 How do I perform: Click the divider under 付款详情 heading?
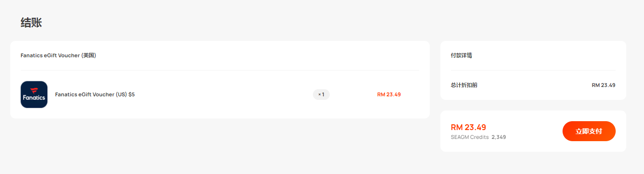[x=533, y=70]
